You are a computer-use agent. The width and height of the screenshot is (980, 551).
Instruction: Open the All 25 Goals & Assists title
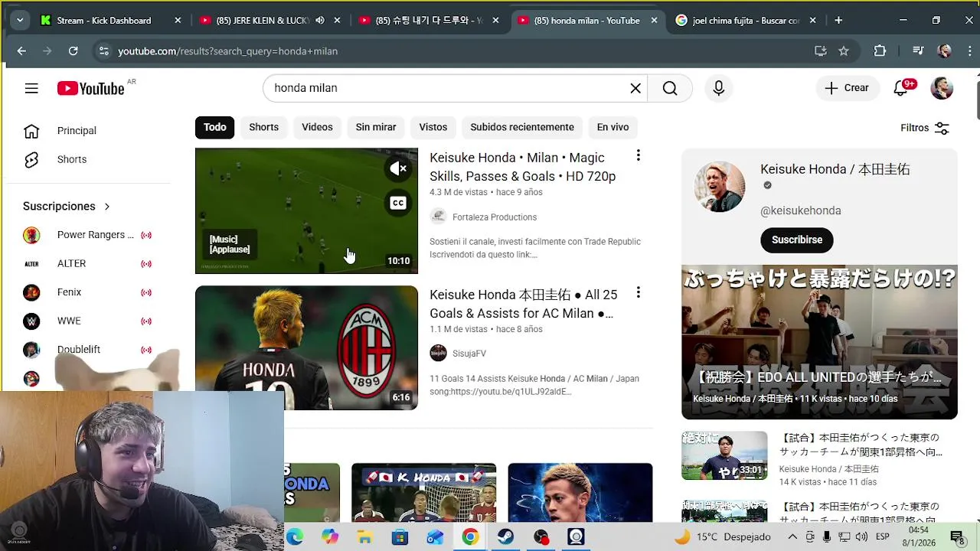[x=523, y=304]
